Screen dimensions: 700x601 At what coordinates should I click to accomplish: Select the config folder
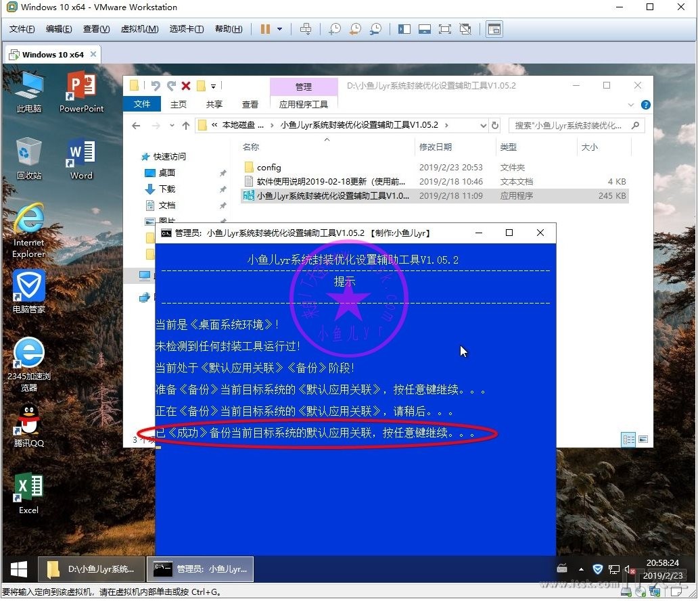click(x=435, y=167)
